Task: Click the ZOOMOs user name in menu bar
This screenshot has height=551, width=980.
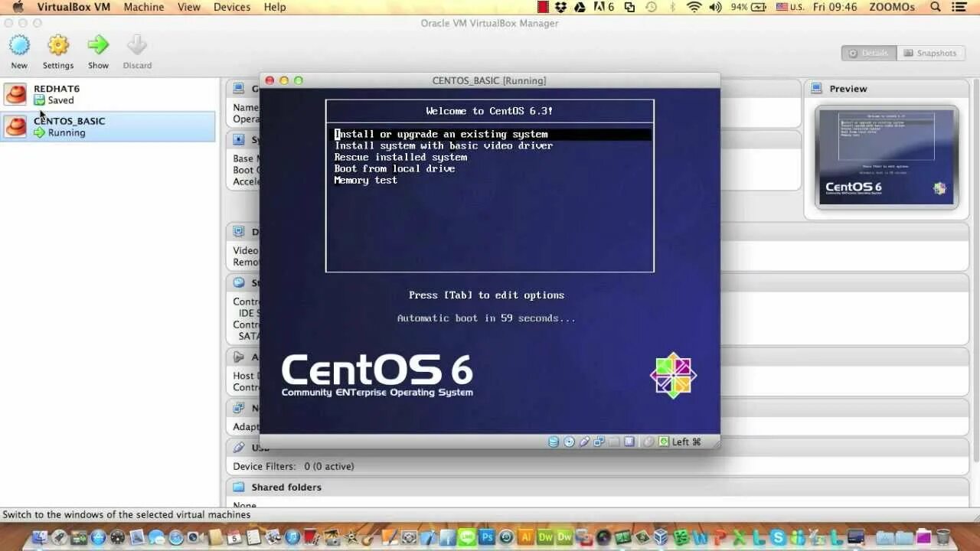Action: pos(891,7)
